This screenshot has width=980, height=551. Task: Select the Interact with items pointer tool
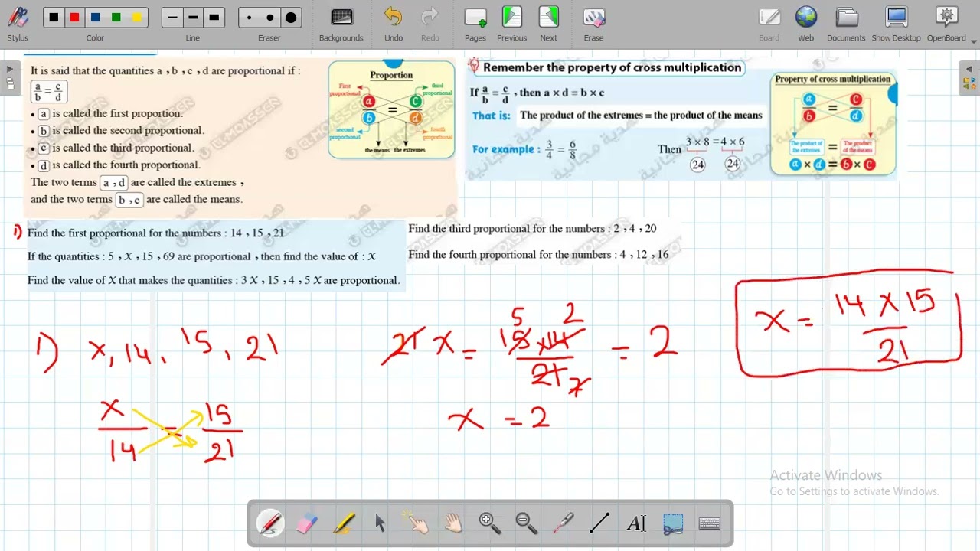[416, 523]
